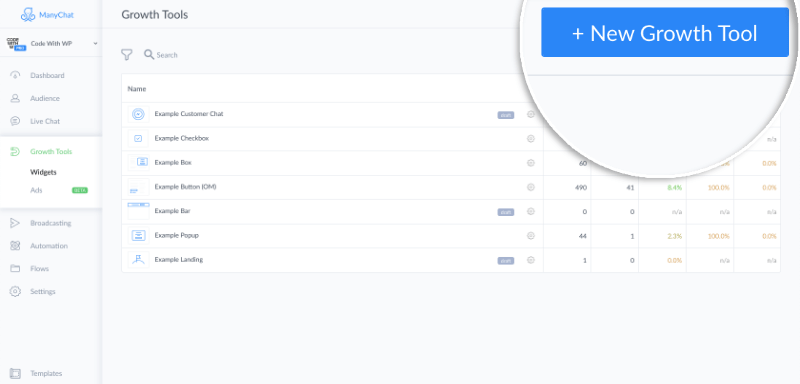Image resolution: width=800 pixels, height=384 pixels.
Task: Open Example Customer Chat widget
Action: click(x=189, y=114)
